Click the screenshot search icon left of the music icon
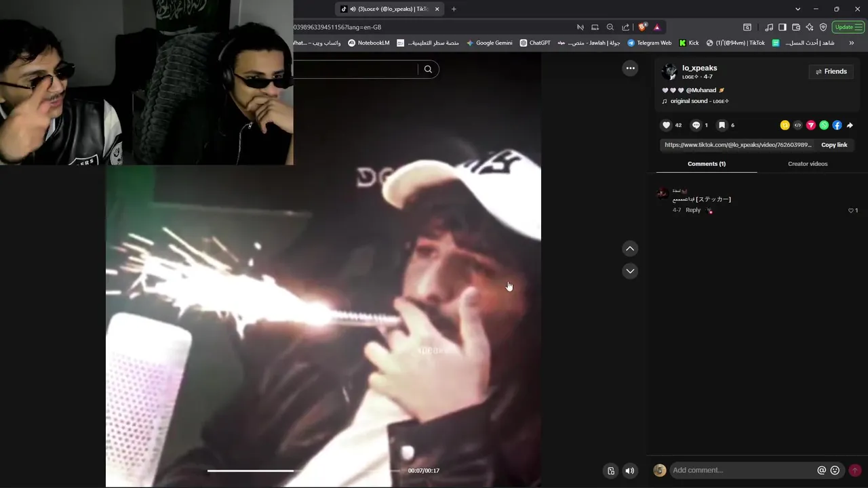 747,27
